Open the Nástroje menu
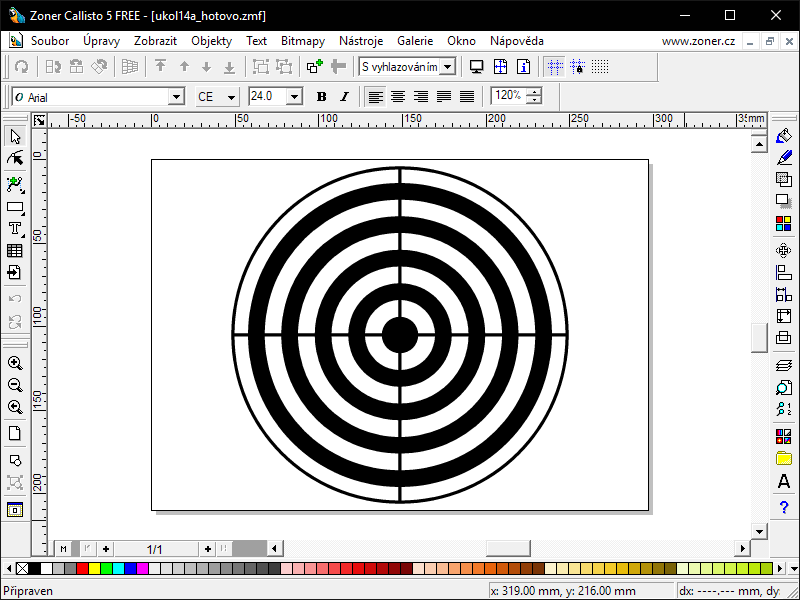Viewport: 800px width, 600px height. (361, 41)
